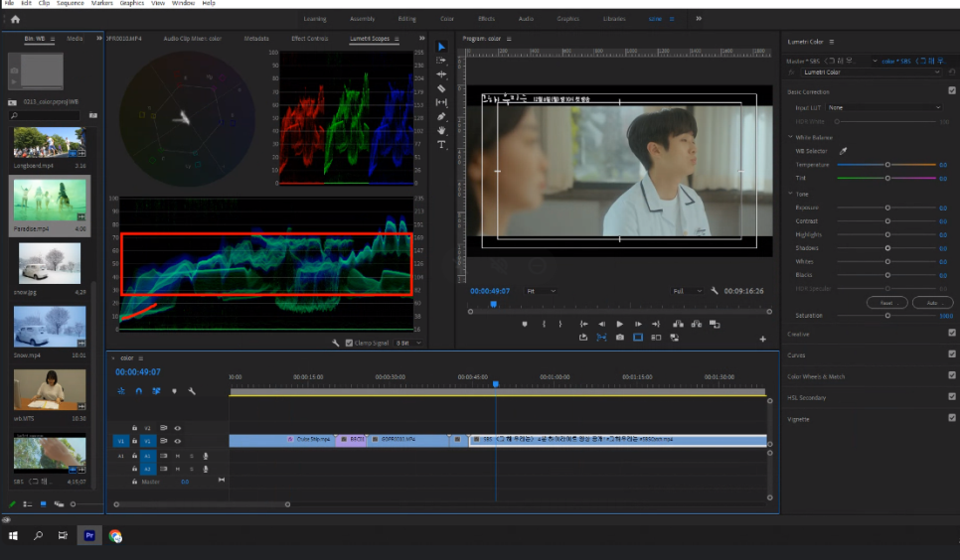The height and width of the screenshot is (560, 960).
Task: Adjust the Temperature slider handle
Action: (x=887, y=165)
